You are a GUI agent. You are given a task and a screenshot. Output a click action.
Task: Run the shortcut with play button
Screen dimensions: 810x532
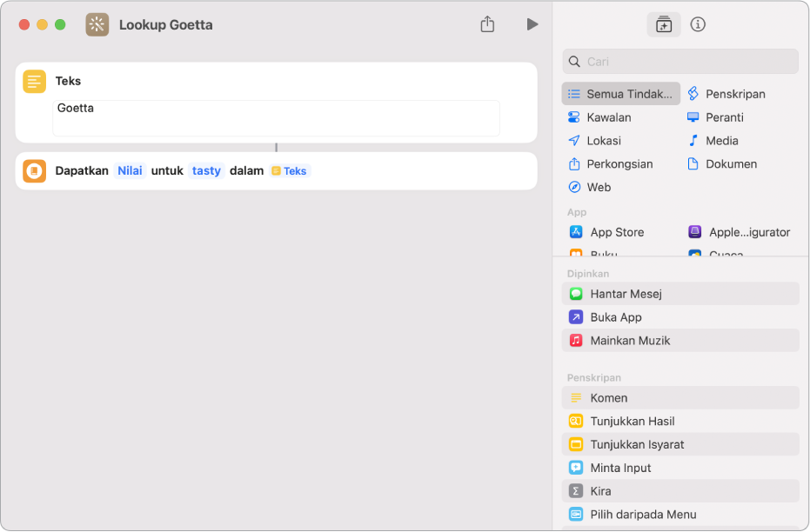(x=532, y=24)
